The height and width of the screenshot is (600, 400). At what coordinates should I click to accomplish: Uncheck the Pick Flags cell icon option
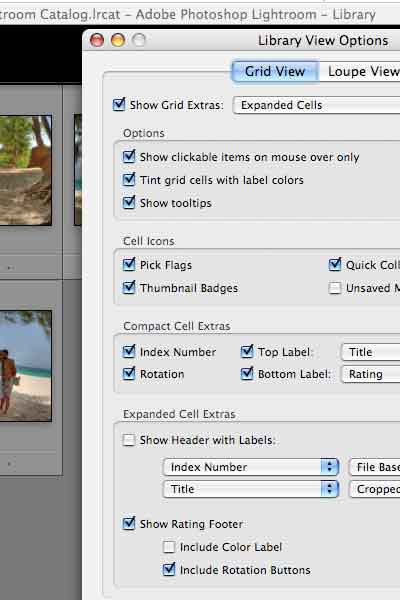[129, 264]
